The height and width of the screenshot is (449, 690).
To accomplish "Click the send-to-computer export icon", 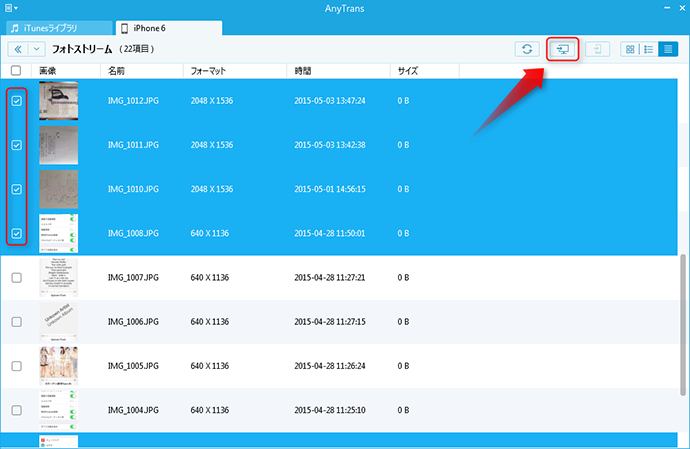I will (562, 49).
